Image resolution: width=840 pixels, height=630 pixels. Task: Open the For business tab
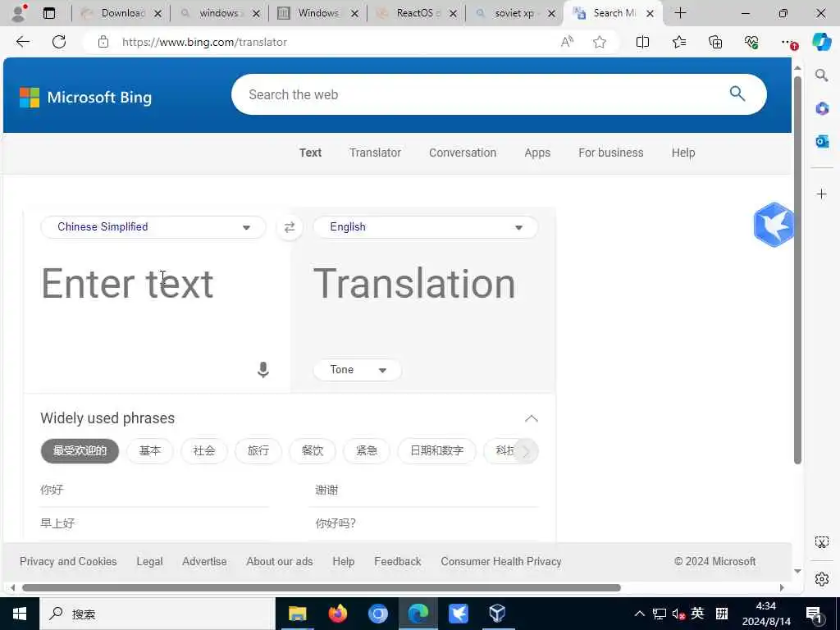(x=610, y=153)
